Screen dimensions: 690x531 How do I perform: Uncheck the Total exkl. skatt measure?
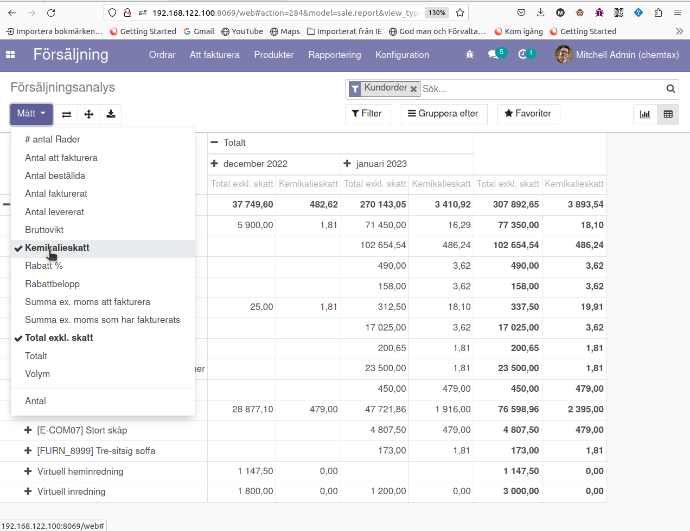[x=59, y=338]
